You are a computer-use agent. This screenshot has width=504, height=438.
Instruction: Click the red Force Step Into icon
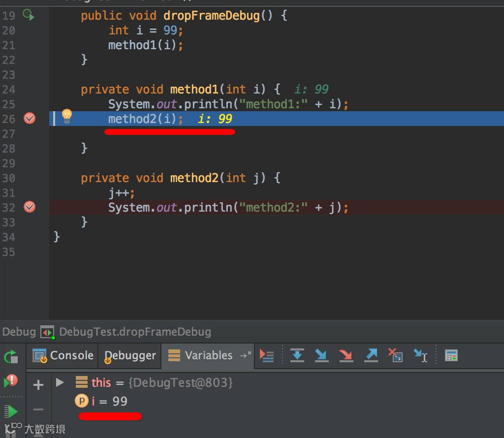click(346, 355)
